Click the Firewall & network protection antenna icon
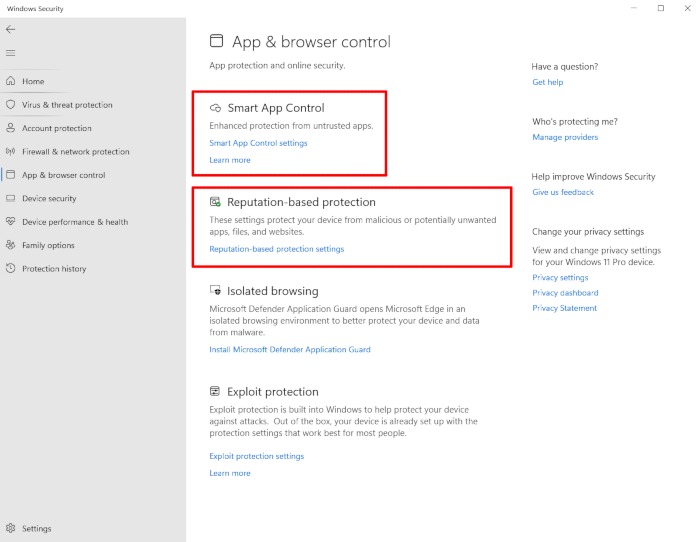Screen dimensions: 700x542 click(x=11, y=151)
